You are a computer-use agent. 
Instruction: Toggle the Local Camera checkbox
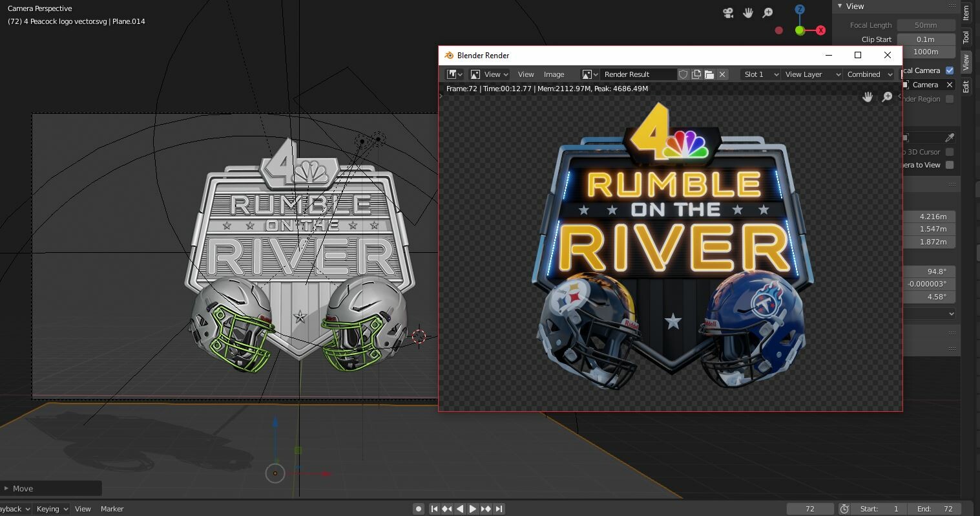coord(950,70)
